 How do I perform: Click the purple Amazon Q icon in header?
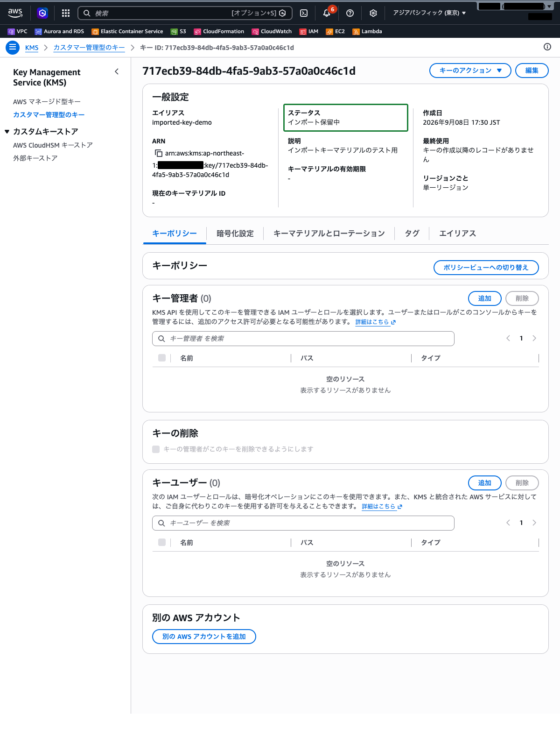[42, 13]
